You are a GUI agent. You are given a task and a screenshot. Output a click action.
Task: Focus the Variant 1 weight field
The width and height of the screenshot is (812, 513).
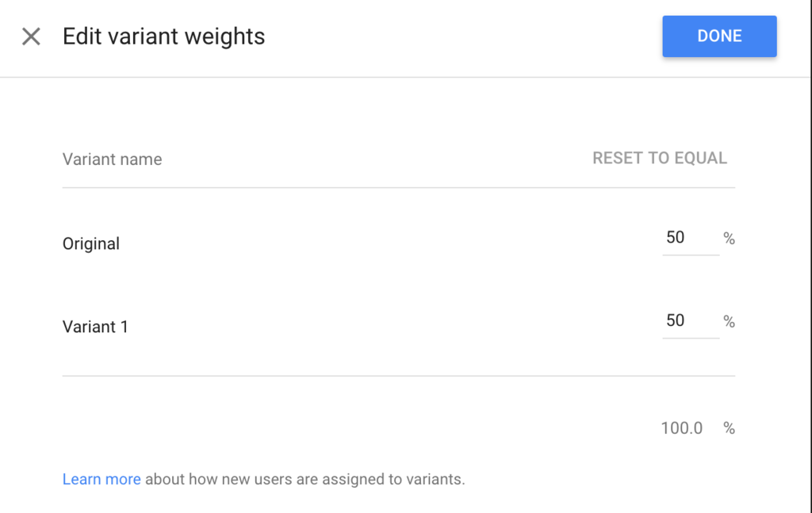click(690, 321)
